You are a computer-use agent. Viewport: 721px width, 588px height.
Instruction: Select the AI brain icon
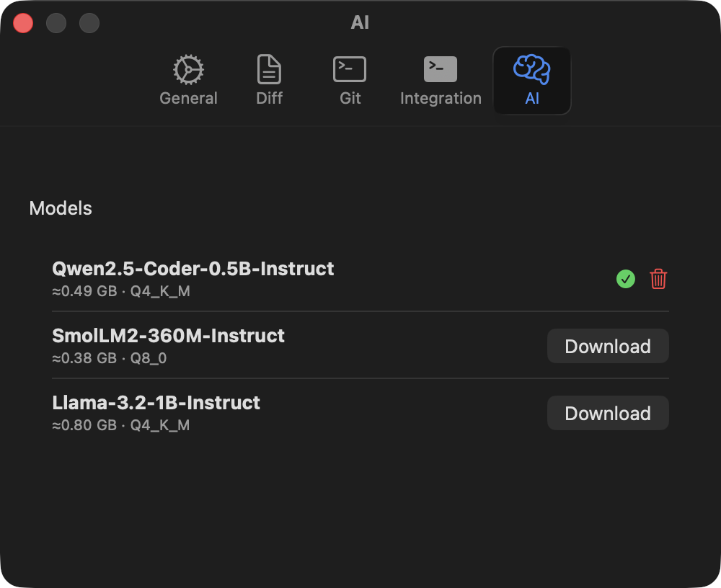tap(532, 68)
